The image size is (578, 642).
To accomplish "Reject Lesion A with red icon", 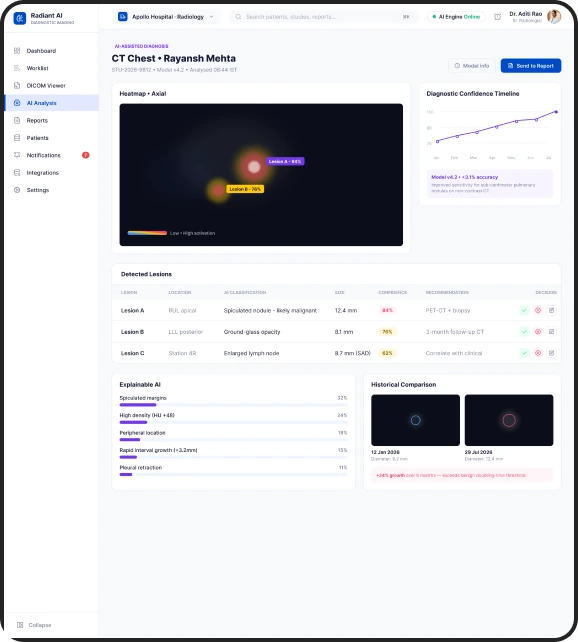I will click(x=538, y=310).
